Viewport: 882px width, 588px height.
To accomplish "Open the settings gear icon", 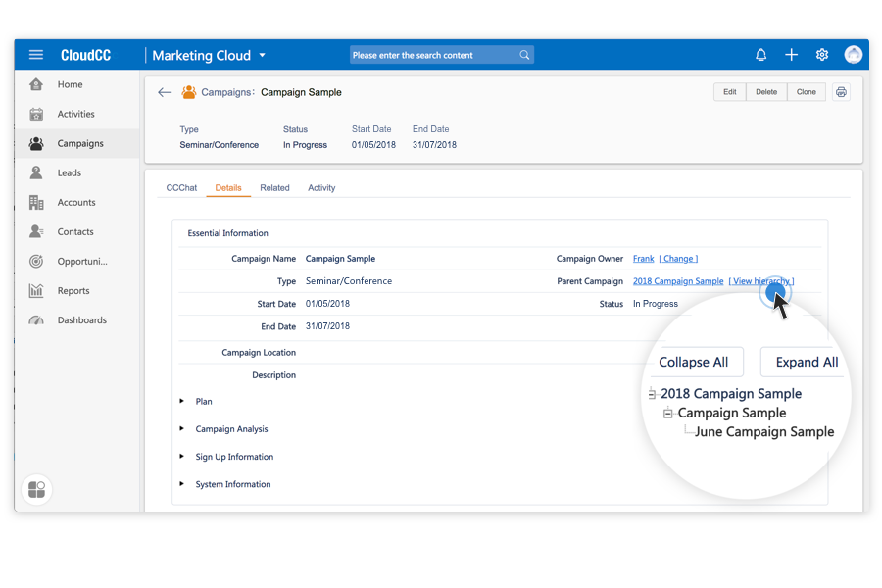I will (821, 55).
